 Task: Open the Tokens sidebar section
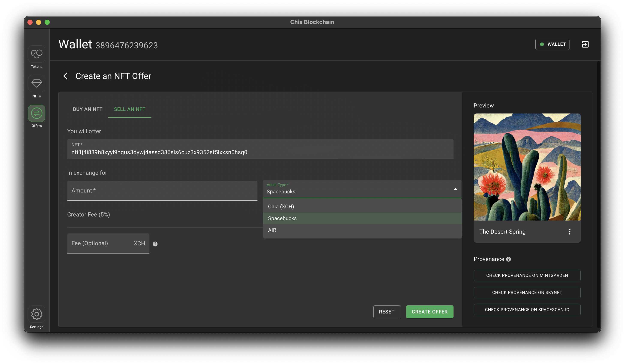(36, 57)
